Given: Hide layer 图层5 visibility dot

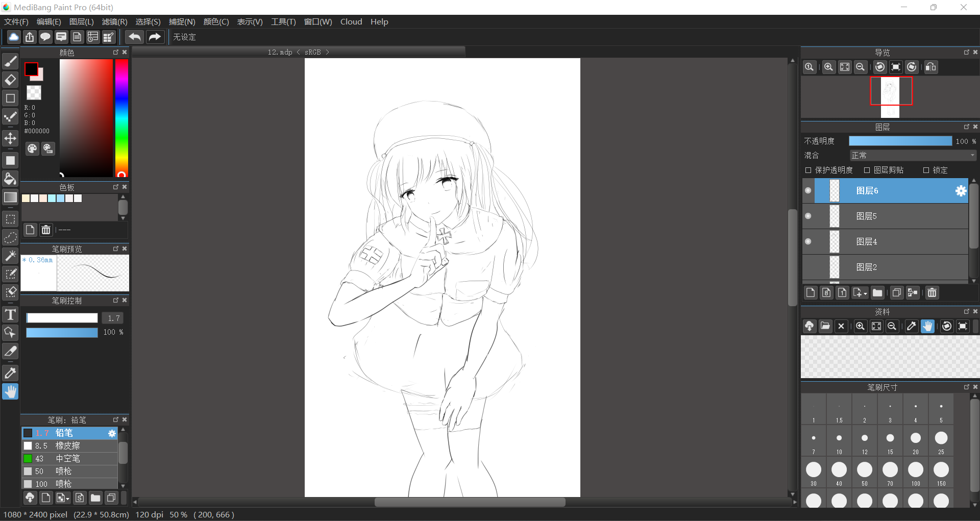Looking at the screenshot, I should pos(808,216).
